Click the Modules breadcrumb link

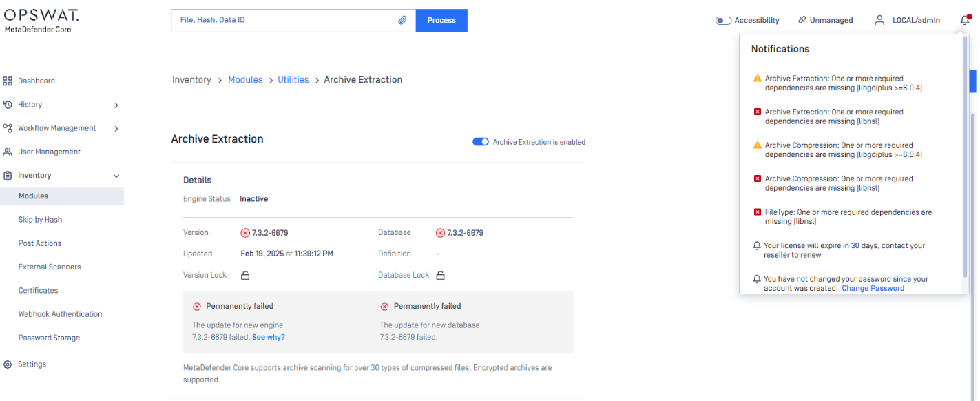(245, 80)
